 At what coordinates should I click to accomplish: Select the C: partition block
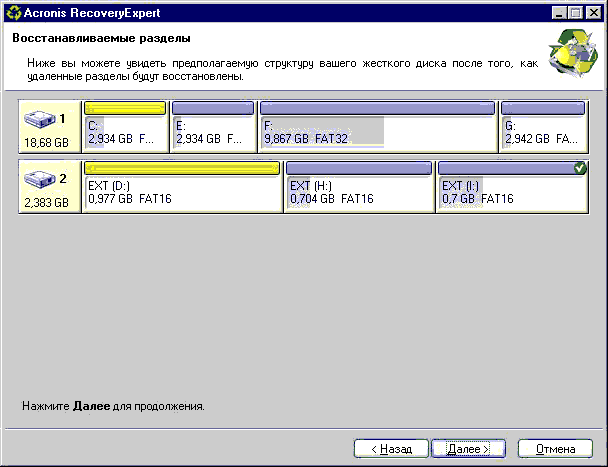point(126,127)
